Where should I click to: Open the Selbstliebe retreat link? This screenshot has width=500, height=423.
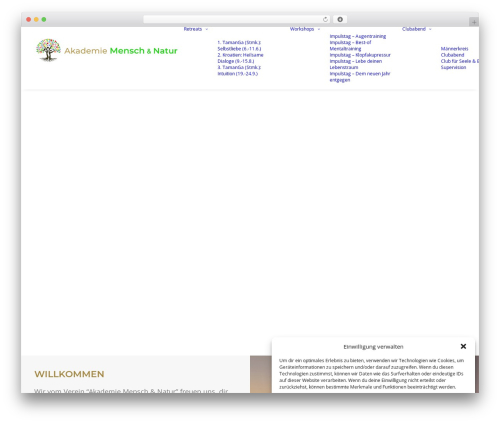239,45
